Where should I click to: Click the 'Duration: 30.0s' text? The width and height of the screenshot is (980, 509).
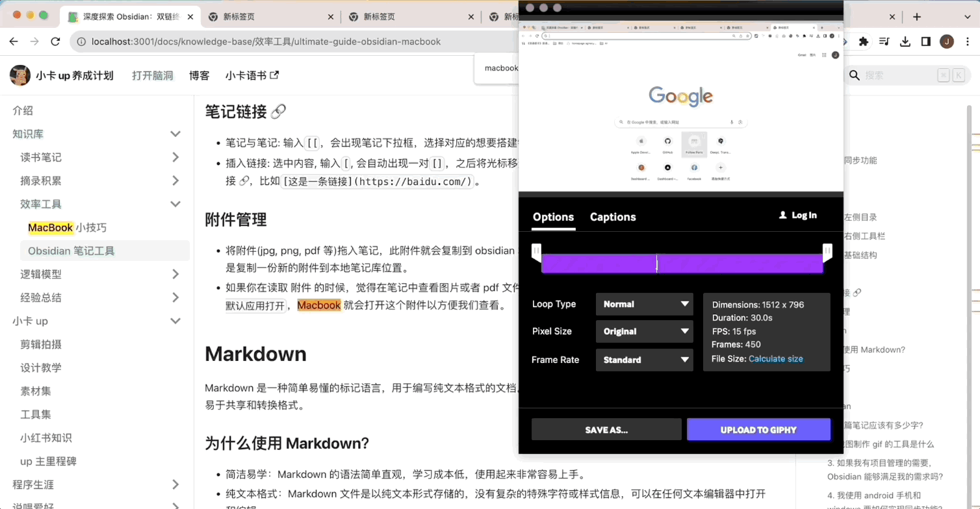[742, 317]
